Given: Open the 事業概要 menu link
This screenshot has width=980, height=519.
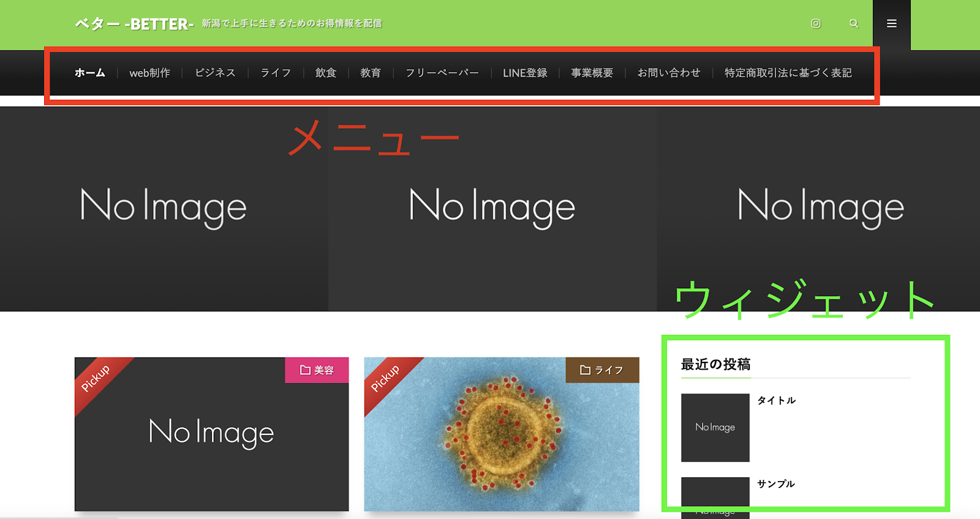Looking at the screenshot, I should (x=592, y=73).
